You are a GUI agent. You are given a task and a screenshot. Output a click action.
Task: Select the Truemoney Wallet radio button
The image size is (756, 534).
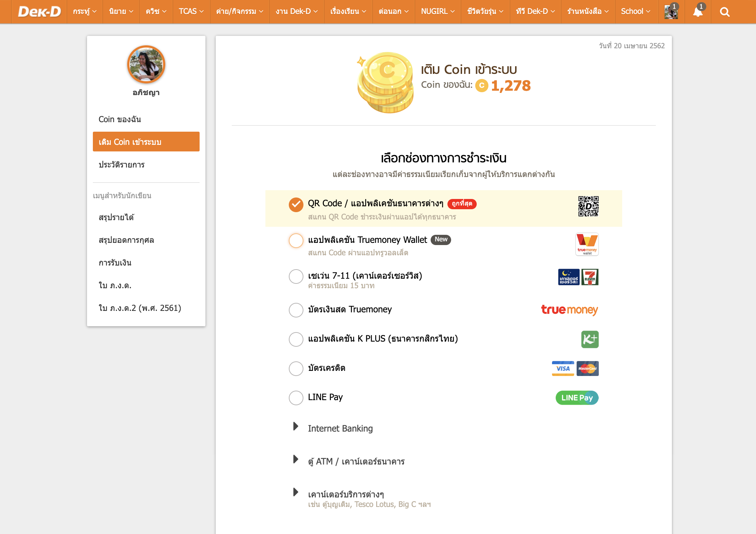[296, 240]
